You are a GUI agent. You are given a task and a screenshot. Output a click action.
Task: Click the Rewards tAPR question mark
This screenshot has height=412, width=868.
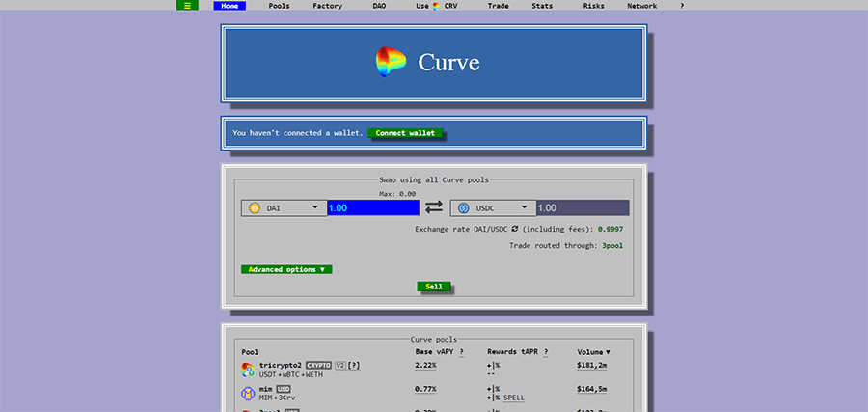coord(546,352)
